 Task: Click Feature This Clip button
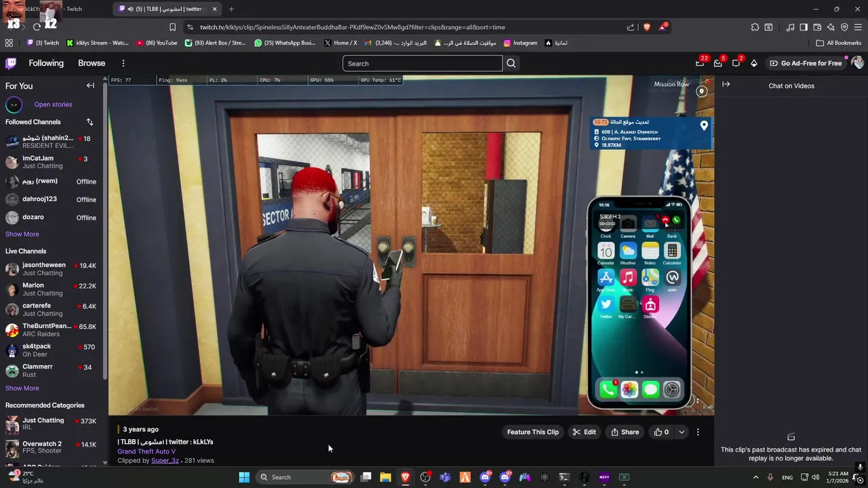[x=533, y=432]
